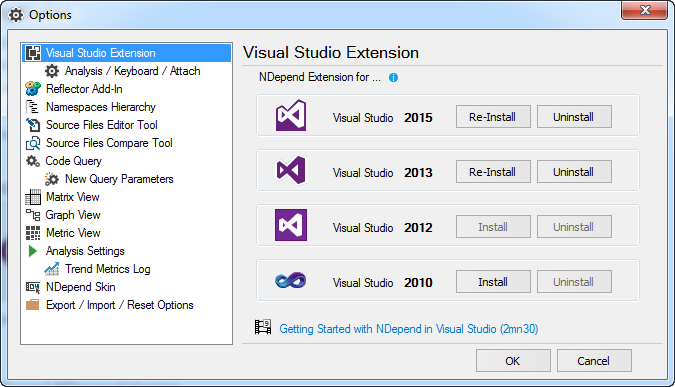Click the Visual Studio 2013 logo
Viewport: 675px width, 387px height.
click(x=291, y=170)
